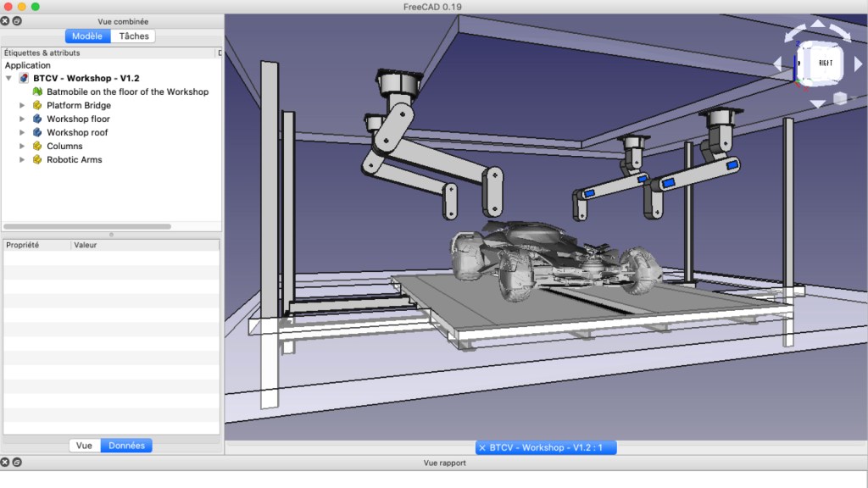Switch to the Vue property tab
Viewport: 868px width, 488px height.
pyautogui.click(x=84, y=446)
